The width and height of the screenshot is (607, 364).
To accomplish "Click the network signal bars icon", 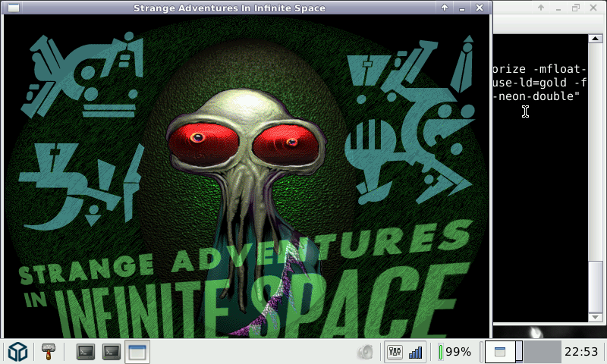I will pos(415,352).
